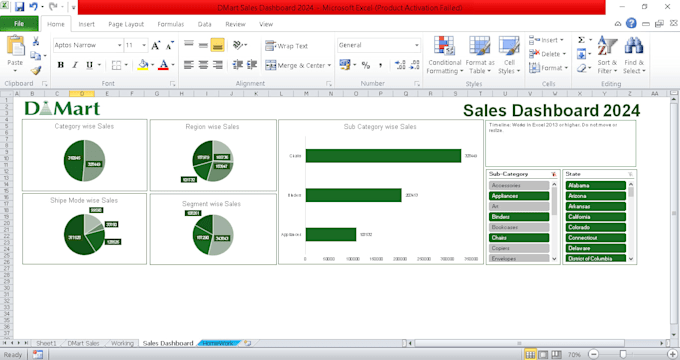
Task: Toggle Italic formatting
Action: pos(75,65)
